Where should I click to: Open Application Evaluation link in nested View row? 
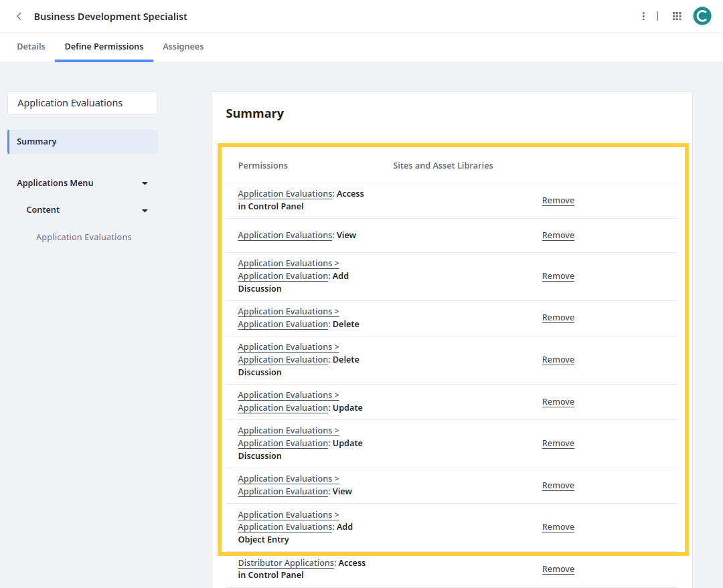coord(284,491)
